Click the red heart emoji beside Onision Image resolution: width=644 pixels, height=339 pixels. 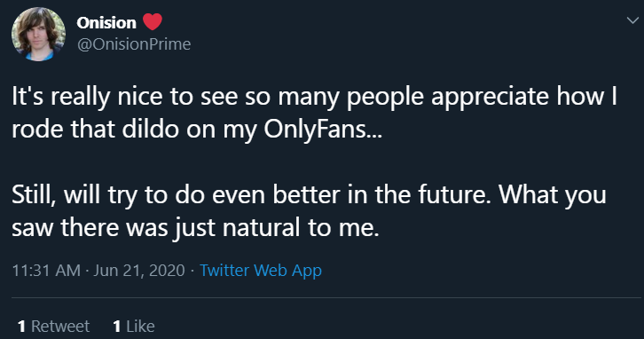click(153, 22)
